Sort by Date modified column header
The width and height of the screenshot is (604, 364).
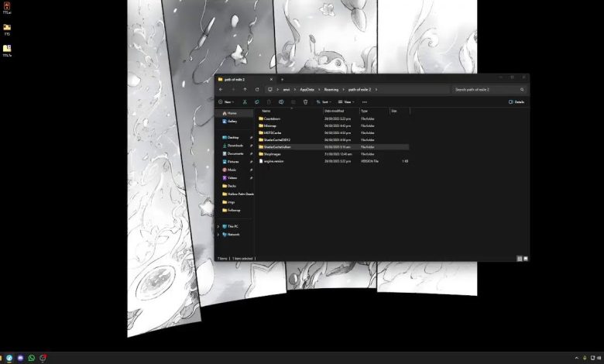coord(335,111)
